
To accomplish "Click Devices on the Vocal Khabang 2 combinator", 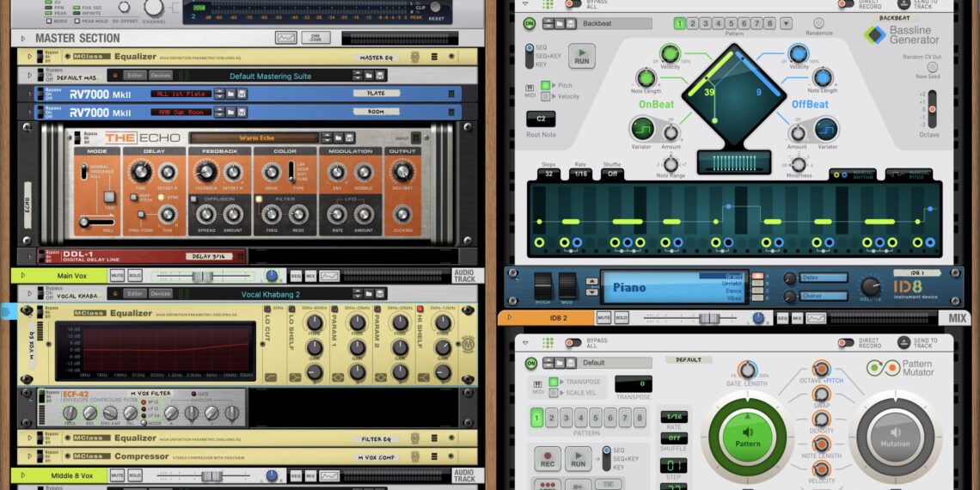I will (161, 294).
